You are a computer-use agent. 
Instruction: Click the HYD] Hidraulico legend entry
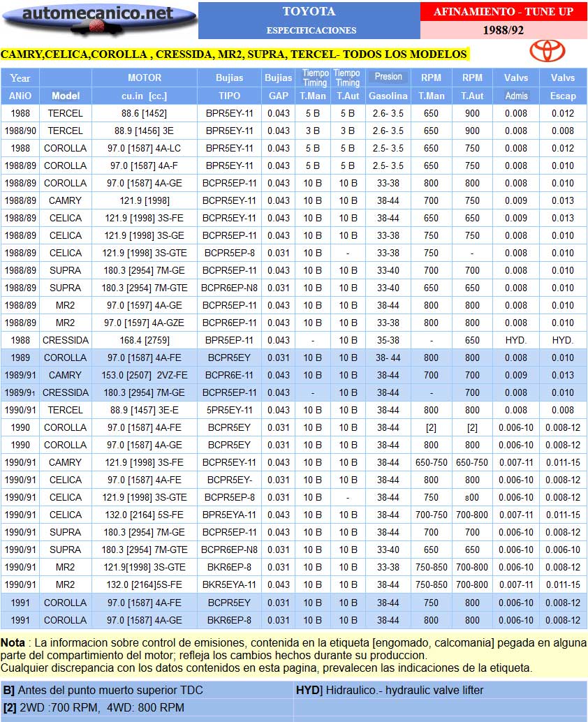click(x=441, y=690)
